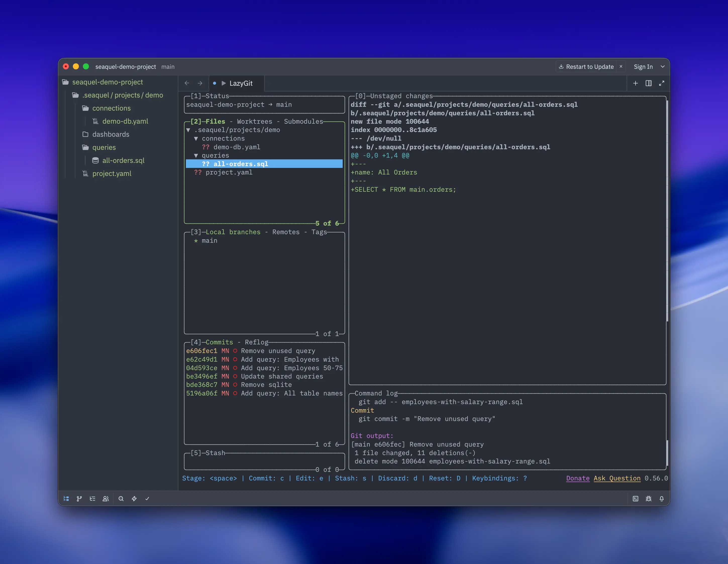The image size is (728, 564).
Task: Open the terminal panel icon
Action: click(635, 499)
